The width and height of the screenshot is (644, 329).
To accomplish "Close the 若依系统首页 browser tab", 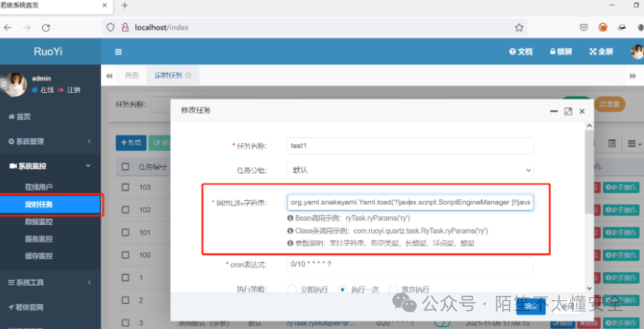I will click(105, 5).
